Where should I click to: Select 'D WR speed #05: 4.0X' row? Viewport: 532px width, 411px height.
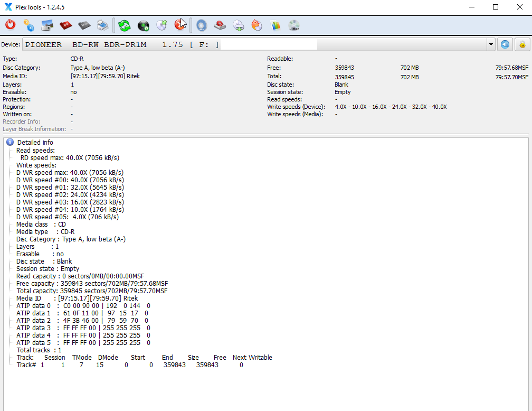68,217
